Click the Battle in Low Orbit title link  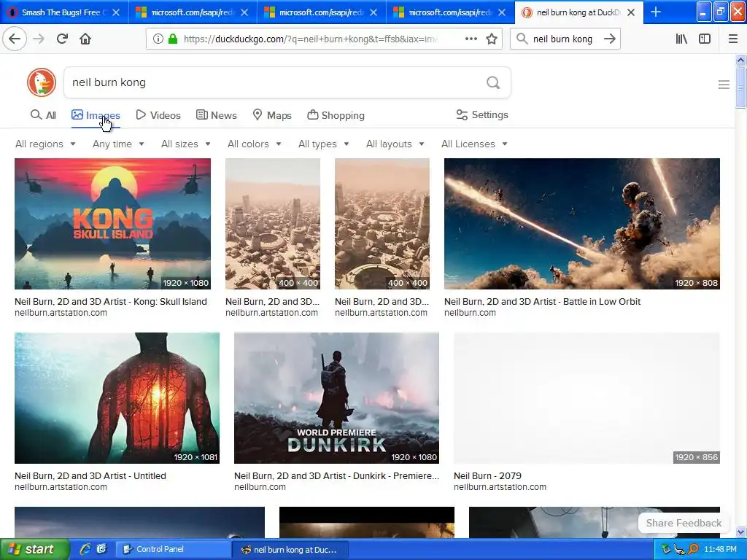[542, 301]
